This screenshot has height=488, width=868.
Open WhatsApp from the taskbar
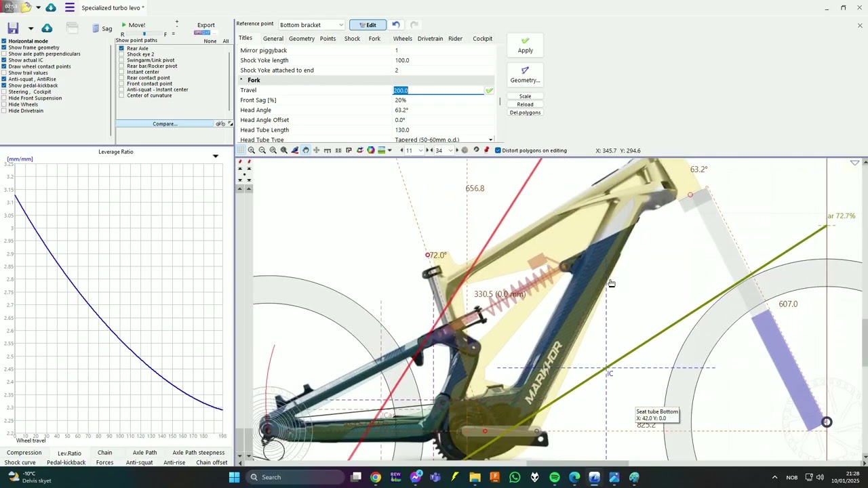(515, 477)
